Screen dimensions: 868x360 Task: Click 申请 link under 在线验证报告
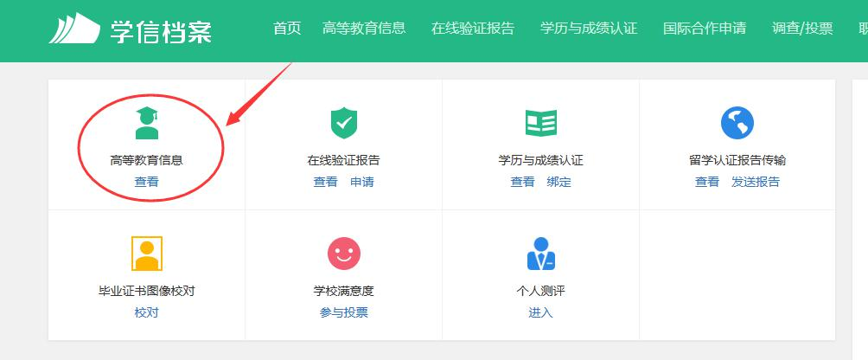[362, 182]
